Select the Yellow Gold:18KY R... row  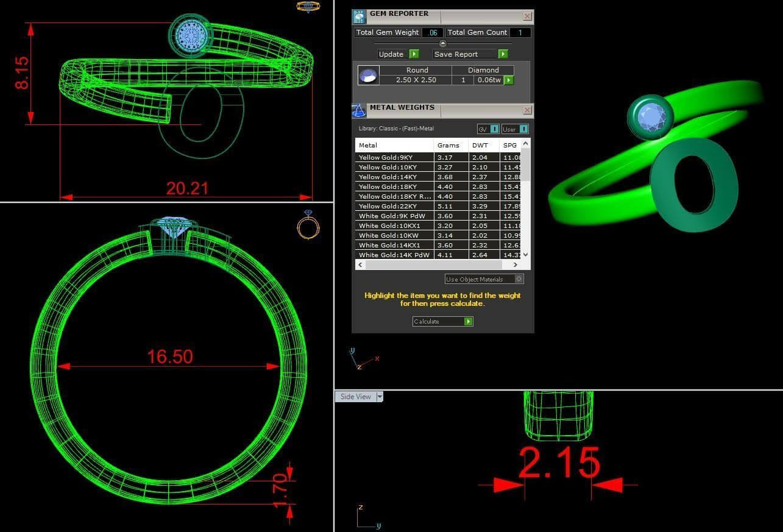tap(439, 196)
